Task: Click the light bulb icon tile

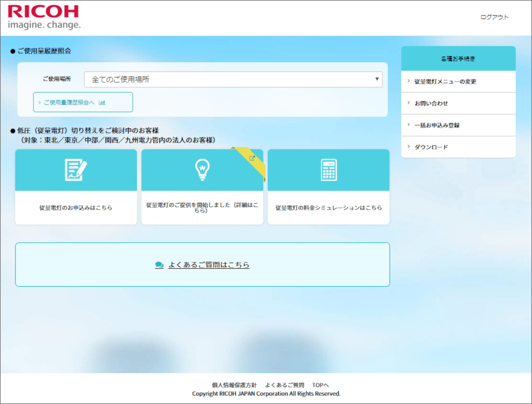Action: pos(202,170)
